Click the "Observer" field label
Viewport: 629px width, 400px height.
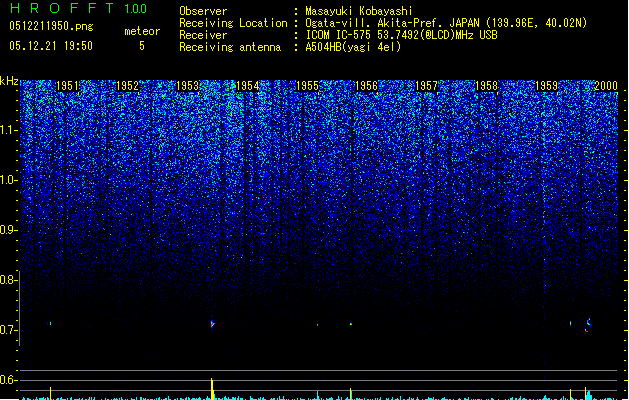click(203, 11)
